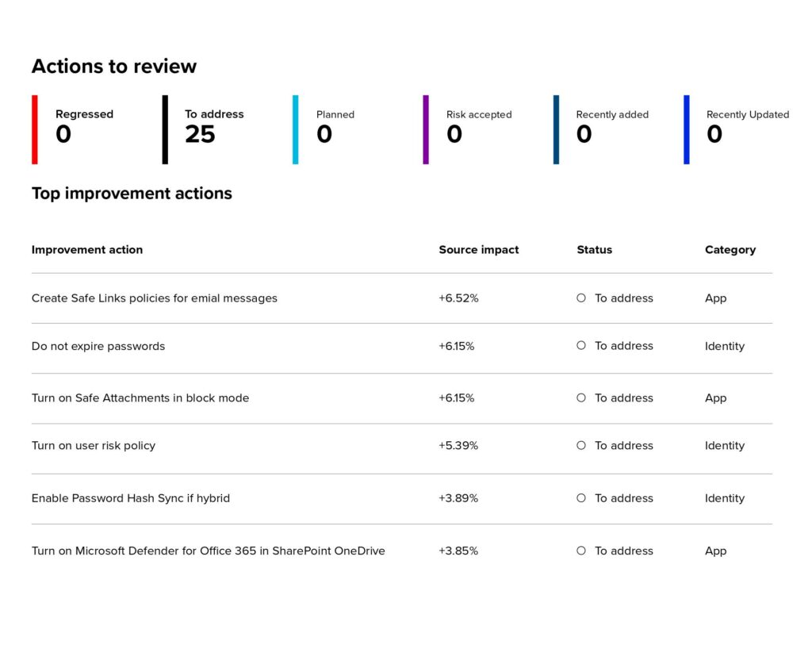Open Enable Password Hash Sync if hybrid
812x649 pixels.
[x=131, y=498]
